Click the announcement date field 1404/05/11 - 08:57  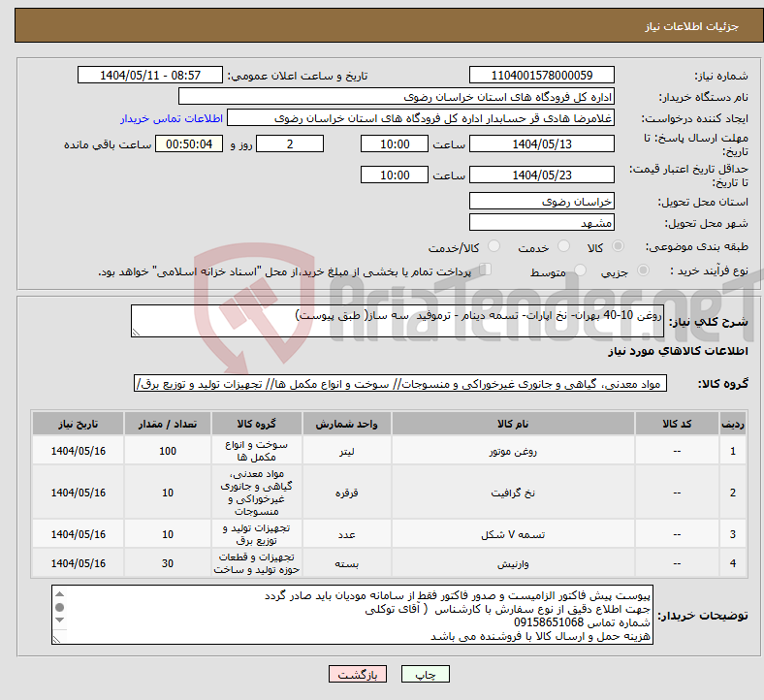click(x=150, y=75)
